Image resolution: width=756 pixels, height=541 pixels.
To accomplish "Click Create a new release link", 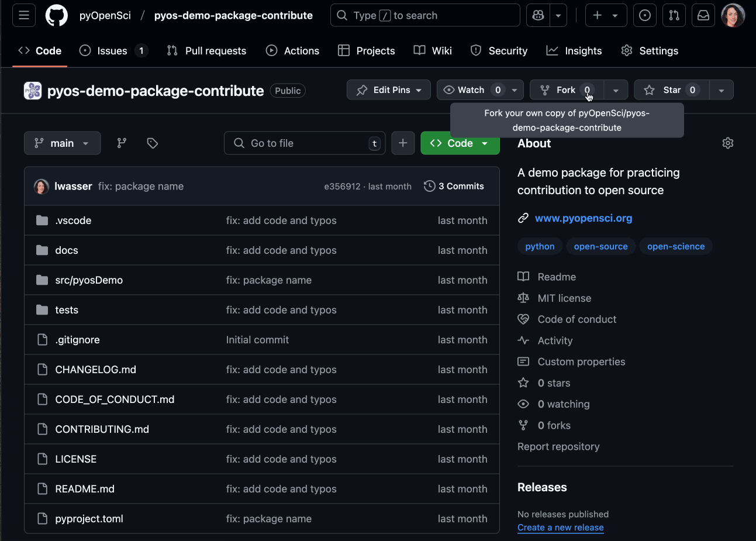I will [x=560, y=528].
